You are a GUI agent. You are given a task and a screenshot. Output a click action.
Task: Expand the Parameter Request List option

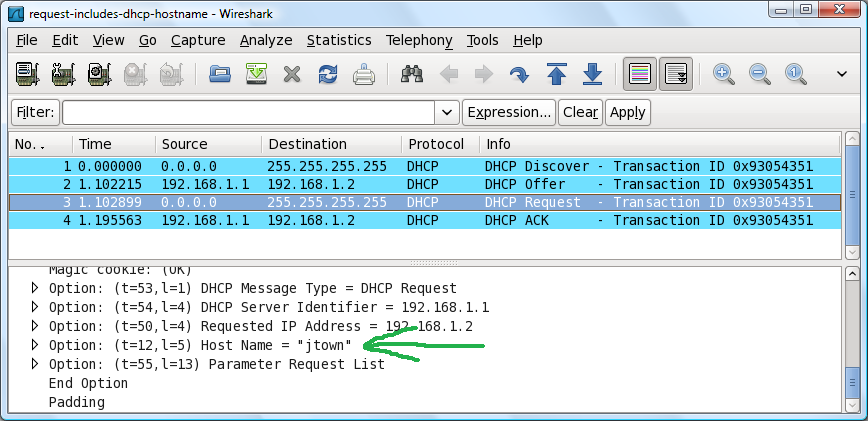pyautogui.click(x=36, y=365)
